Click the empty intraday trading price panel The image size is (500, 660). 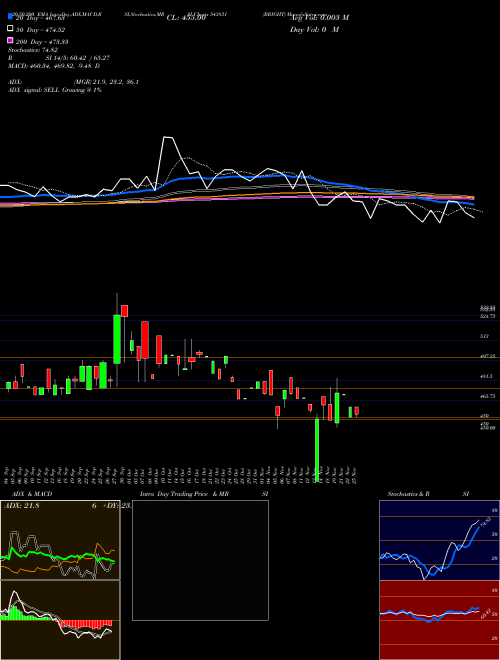pyautogui.click(x=200, y=560)
